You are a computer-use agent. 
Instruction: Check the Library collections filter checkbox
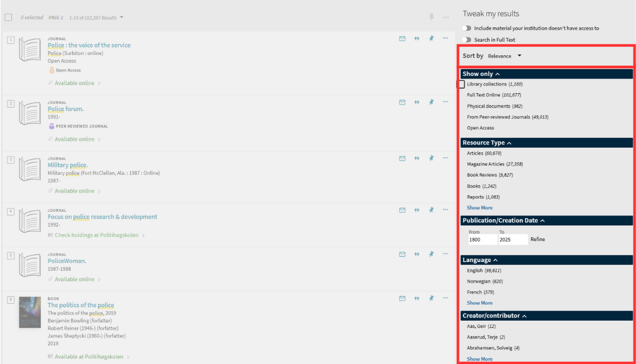click(x=461, y=84)
